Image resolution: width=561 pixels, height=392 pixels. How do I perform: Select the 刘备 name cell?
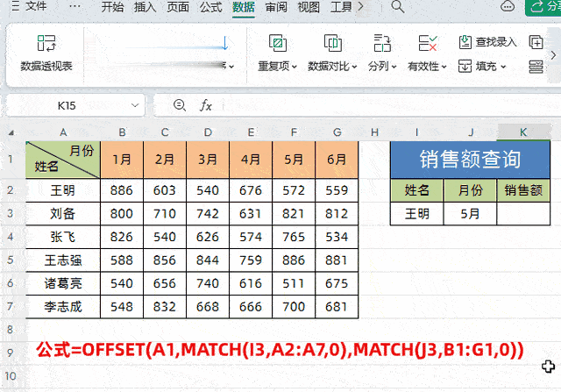point(63,214)
